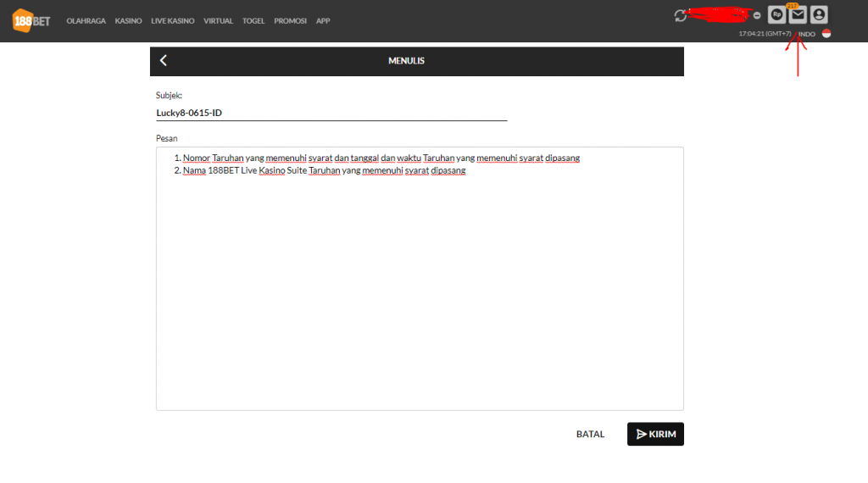Open the KASINO menu
Image resolution: width=868 pixels, height=483 pixels.
[x=129, y=21]
